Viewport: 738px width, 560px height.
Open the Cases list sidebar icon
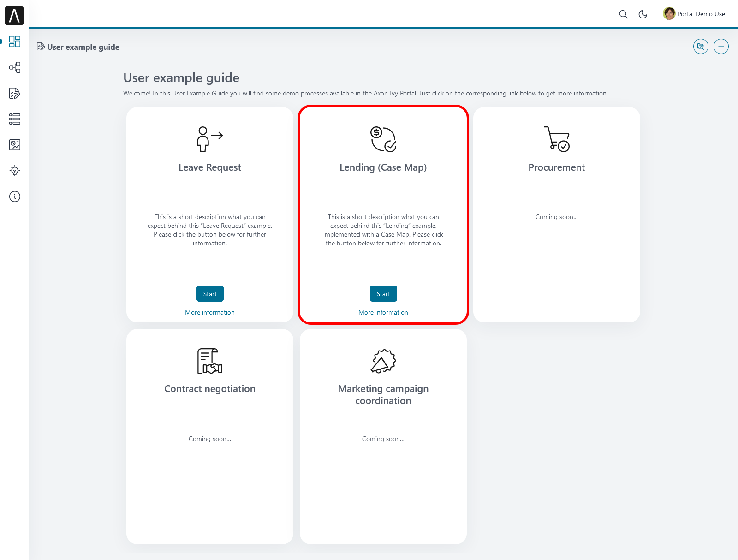[x=15, y=119]
